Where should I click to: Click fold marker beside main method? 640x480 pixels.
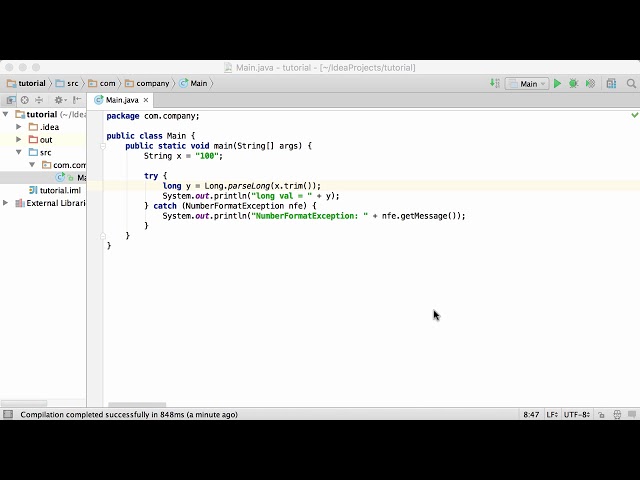tap(103, 146)
